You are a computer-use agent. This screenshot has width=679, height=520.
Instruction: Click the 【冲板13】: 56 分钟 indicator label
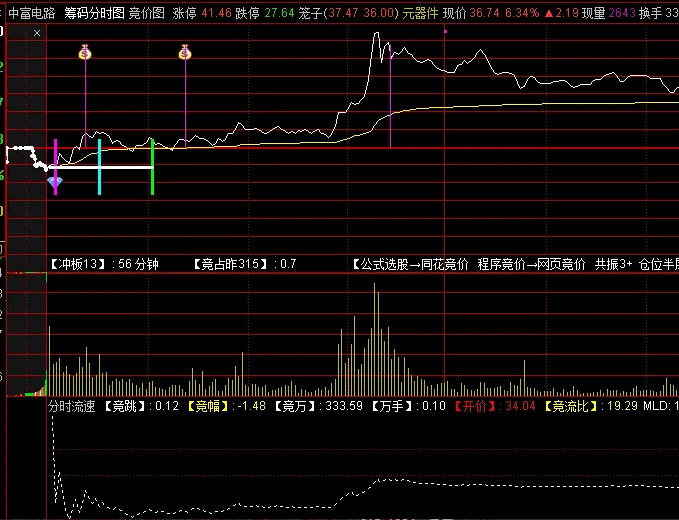pyautogui.click(x=103, y=264)
